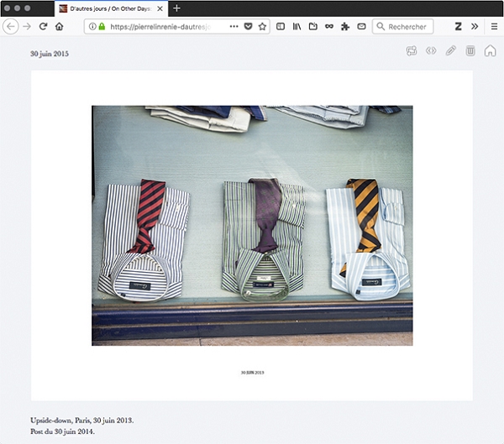Click the puzzle piece extensions icon
This screenshot has width=504, height=444.
(344, 27)
